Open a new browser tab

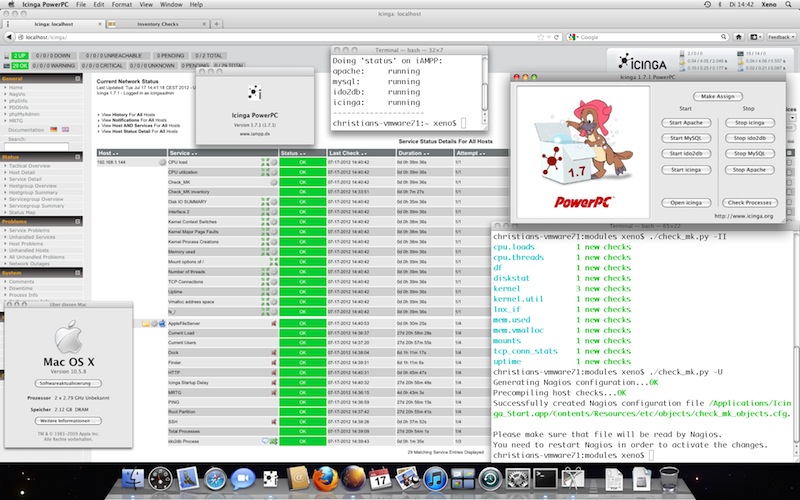tap(216, 24)
